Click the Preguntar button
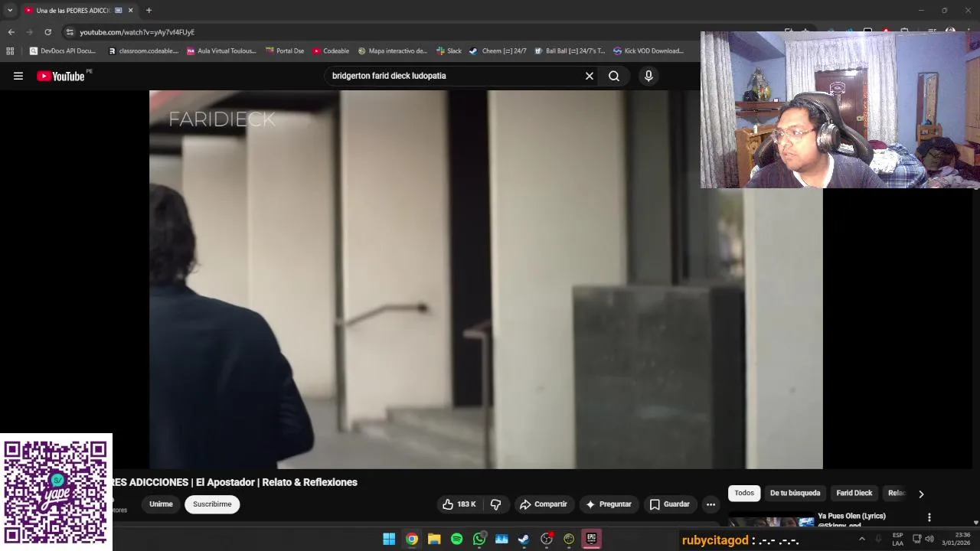 point(609,504)
